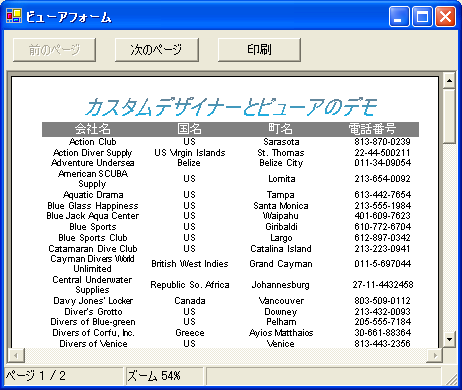The height and width of the screenshot is (390, 462).
Task: Click the town St. Thomas
Action: tap(281, 153)
